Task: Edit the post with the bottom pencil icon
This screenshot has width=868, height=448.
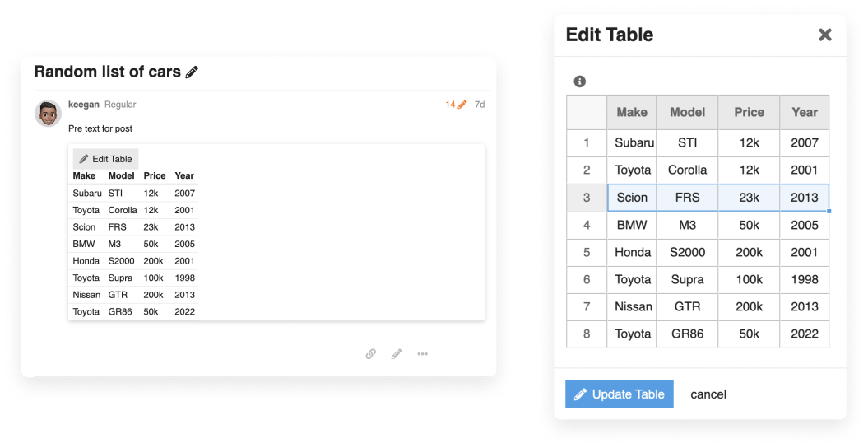Action: (397, 354)
